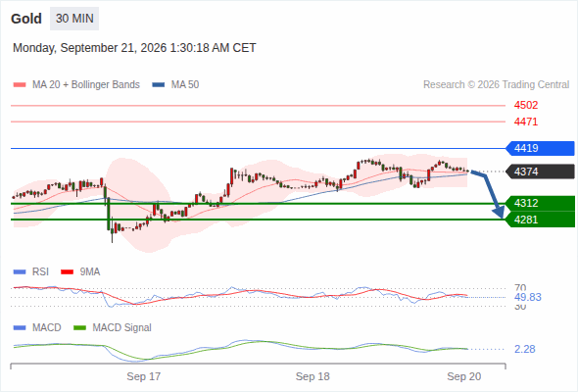The width and height of the screenshot is (578, 392).
Task: Click the 4502 red resistance label
Action: 526,105
